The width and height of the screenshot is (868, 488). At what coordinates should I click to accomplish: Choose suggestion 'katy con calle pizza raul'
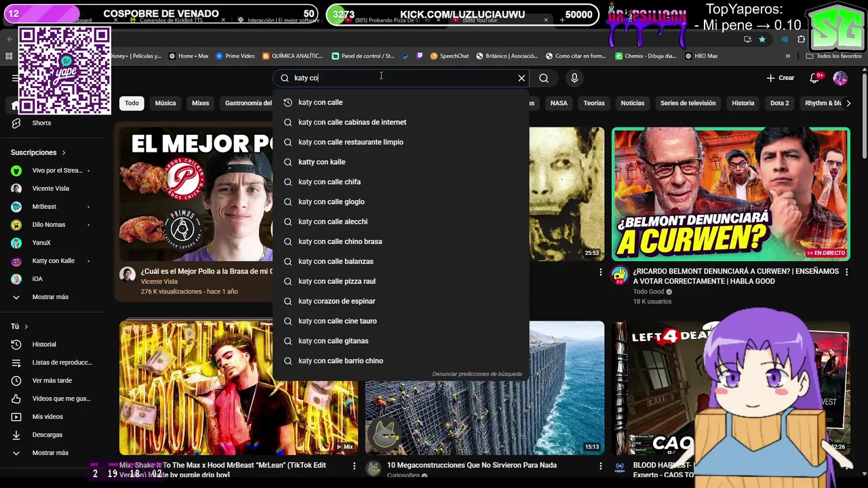[401, 281]
